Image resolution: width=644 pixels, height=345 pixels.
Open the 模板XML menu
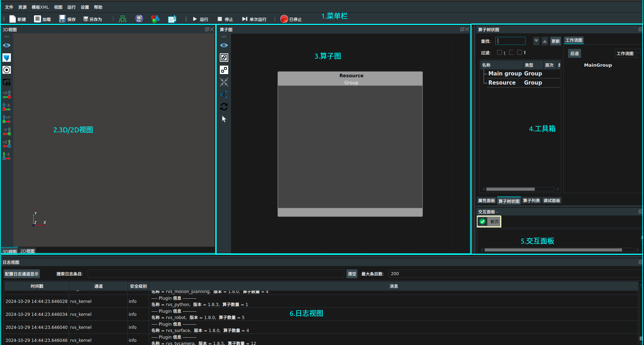point(40,7)
